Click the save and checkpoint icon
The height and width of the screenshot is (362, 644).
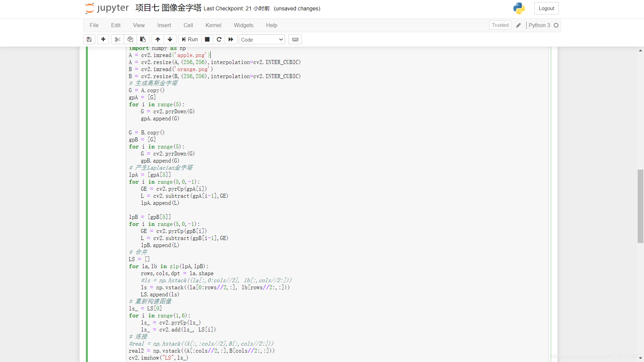pos(89,40)
